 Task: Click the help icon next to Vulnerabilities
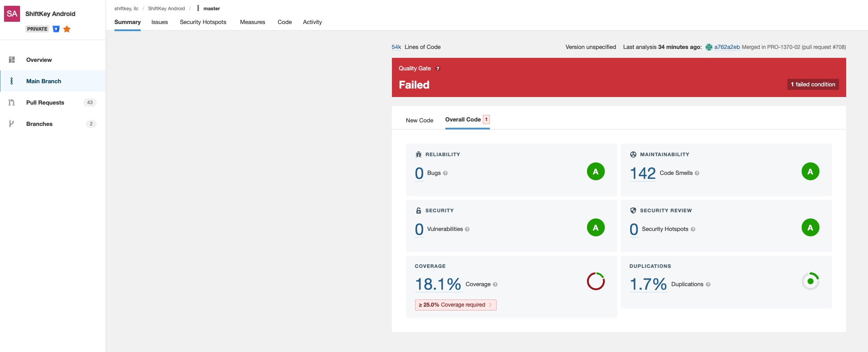click(467, 229)
